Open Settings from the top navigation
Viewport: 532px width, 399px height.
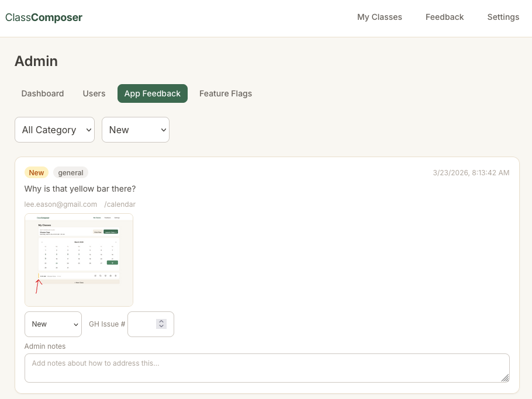point(502,17)
